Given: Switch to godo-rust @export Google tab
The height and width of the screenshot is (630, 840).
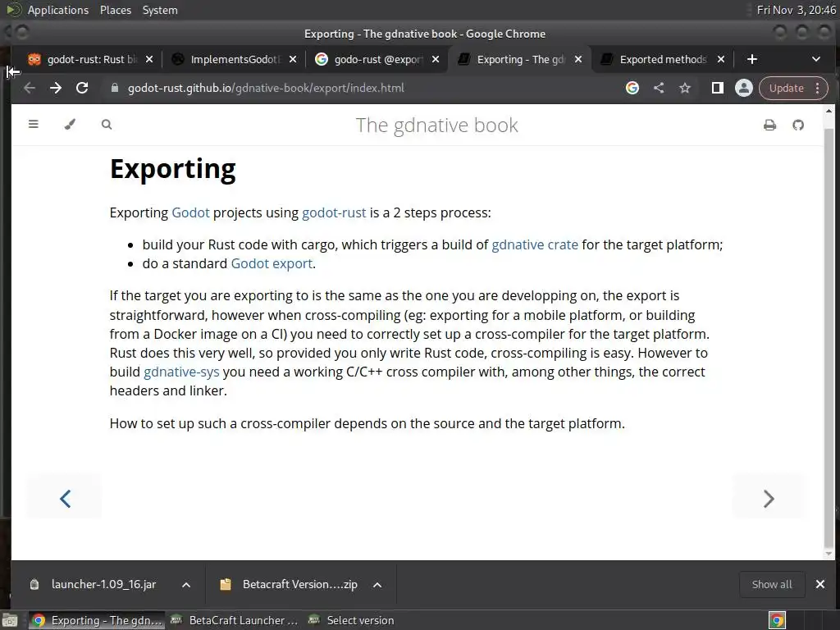Looking at the screenshot, I should point(377,59).
